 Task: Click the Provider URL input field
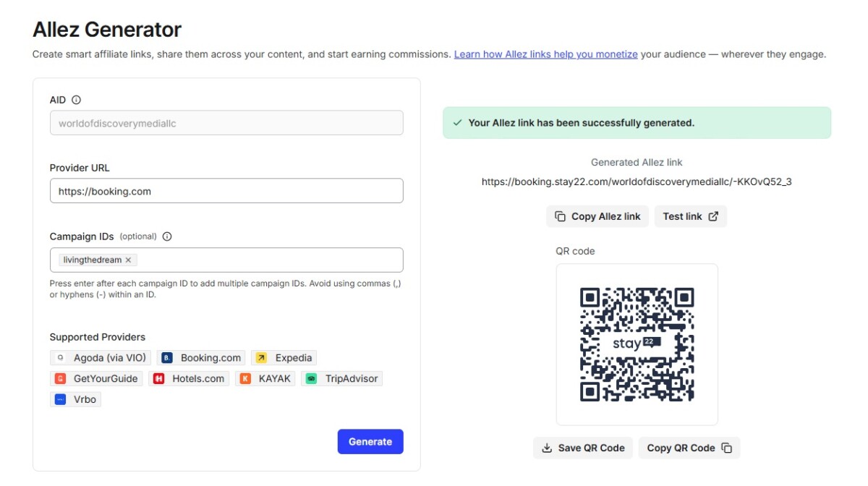(226, 191)
